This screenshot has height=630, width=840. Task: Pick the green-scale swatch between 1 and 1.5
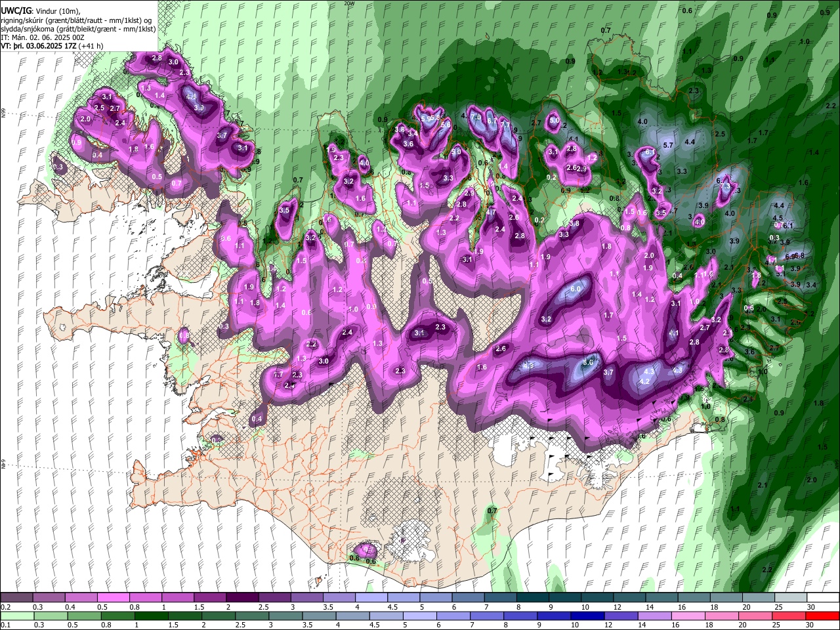151,616
